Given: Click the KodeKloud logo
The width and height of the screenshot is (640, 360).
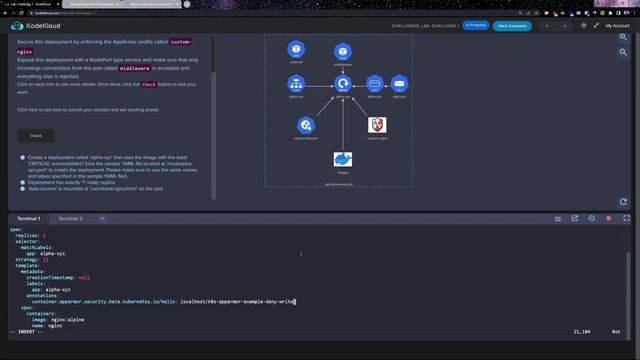Looking at the screenshot, I should click(x=36, y=26).
